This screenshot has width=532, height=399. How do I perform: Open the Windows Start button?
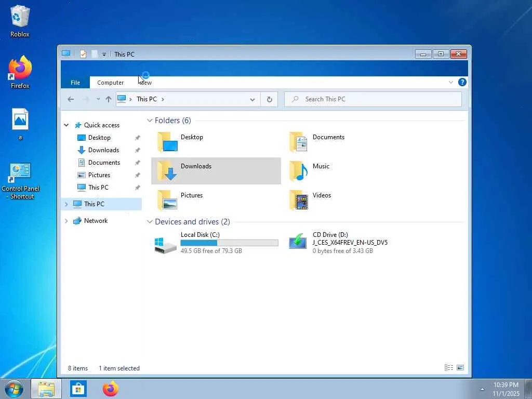(x=14, y=389)
